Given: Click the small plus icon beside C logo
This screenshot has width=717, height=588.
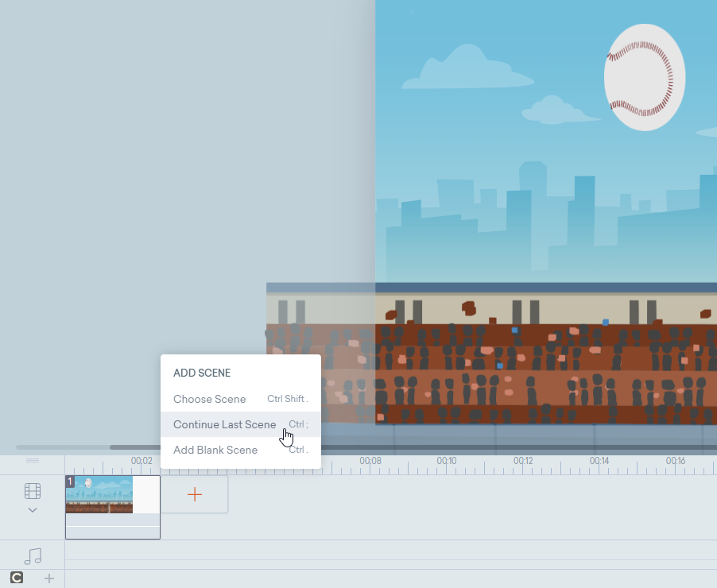Looking at the screenshot, I should (x=49, y=578).
